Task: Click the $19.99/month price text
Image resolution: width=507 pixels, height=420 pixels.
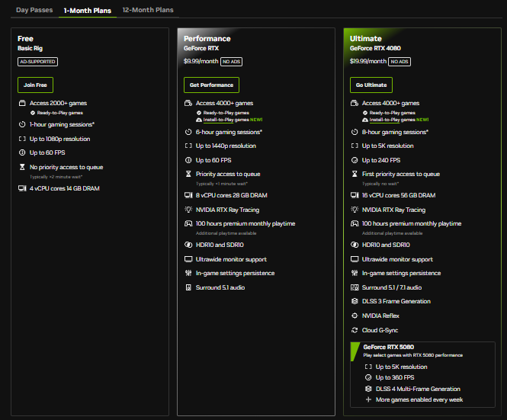Action: (368, 61)
